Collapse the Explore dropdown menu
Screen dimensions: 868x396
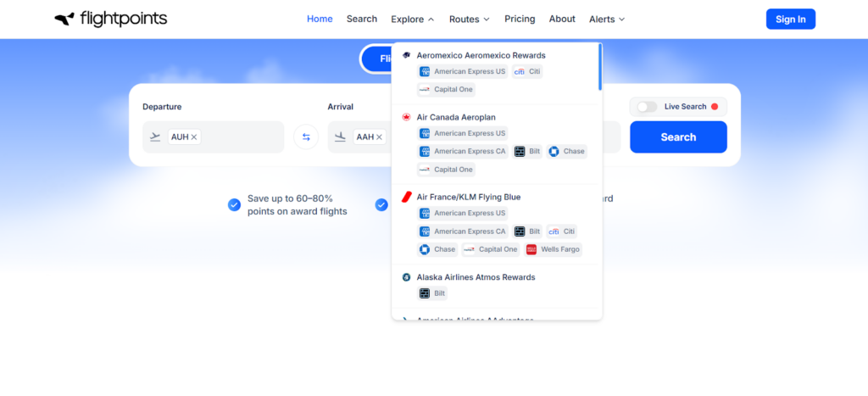click(x=413, y=20)
